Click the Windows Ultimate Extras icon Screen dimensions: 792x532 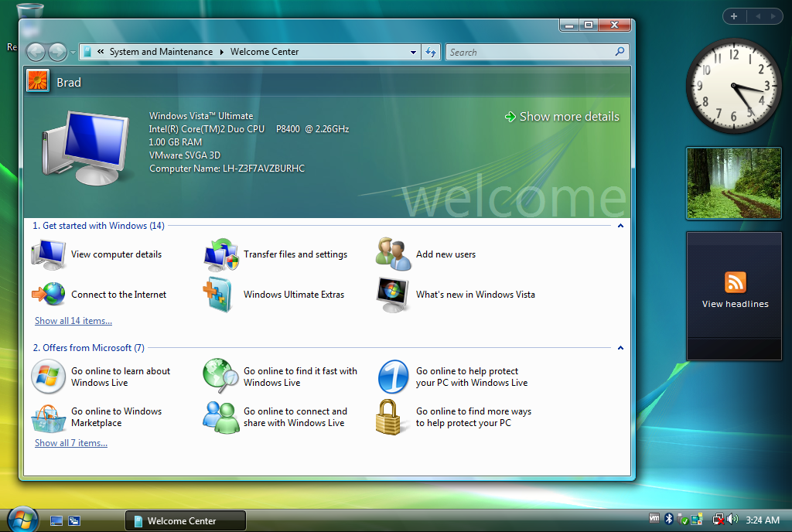[x=218, y=295]
